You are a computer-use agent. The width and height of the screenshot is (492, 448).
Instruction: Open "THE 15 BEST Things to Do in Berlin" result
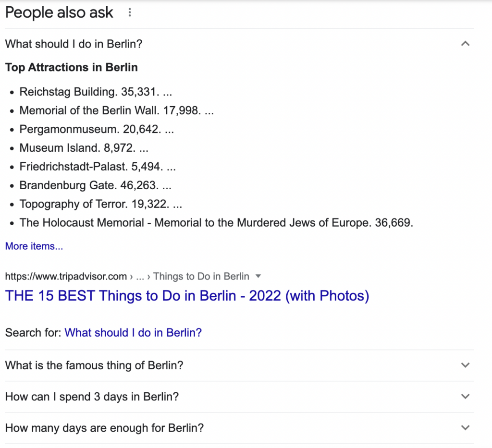click(187, 295)
